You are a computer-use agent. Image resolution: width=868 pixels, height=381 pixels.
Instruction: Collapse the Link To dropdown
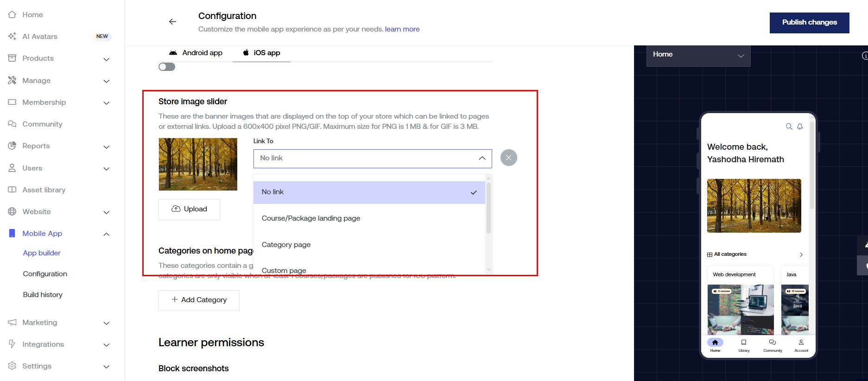482,159
